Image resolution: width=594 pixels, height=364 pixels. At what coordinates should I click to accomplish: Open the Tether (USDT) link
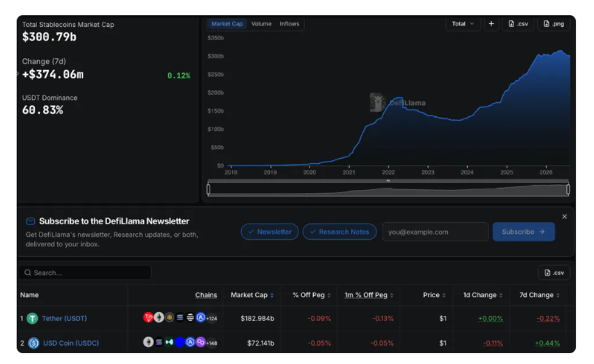(65, 318)
